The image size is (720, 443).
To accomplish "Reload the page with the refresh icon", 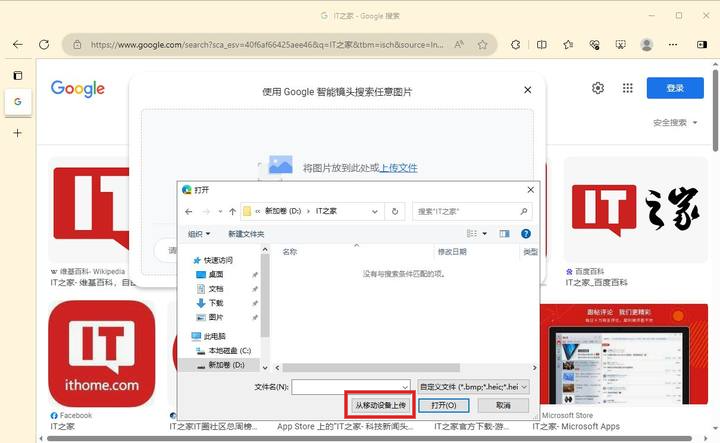I will [x=44, y=45].
